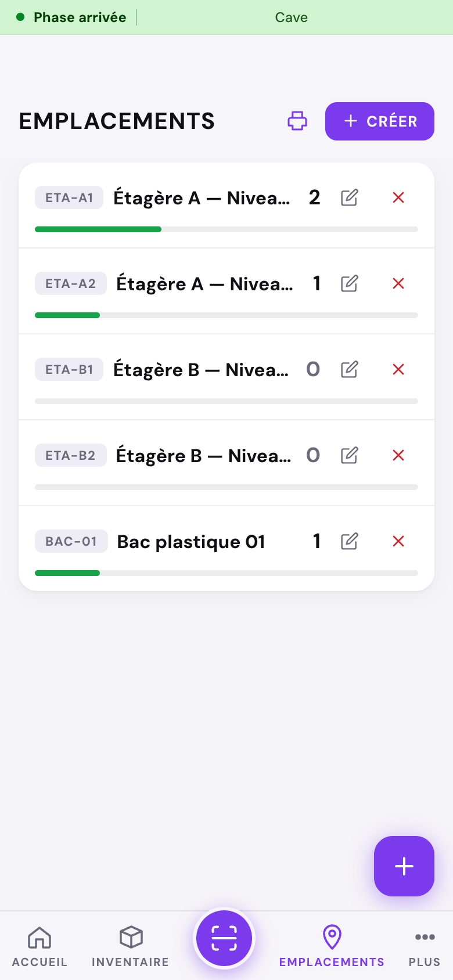Delete the ETA-B2 location
The width and height of the screenshot is (453, 980).
[x=398, y=455]
